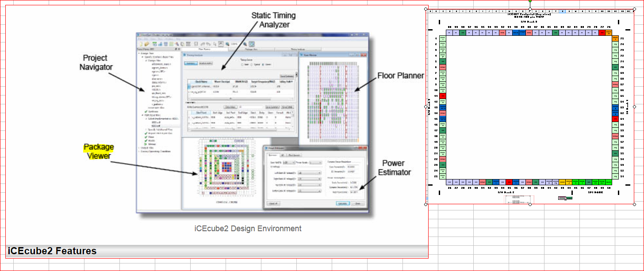Viewport: 644px width, 271px height.
Task: Click the highlighted Package Viewer label
Action: [99, 151]
